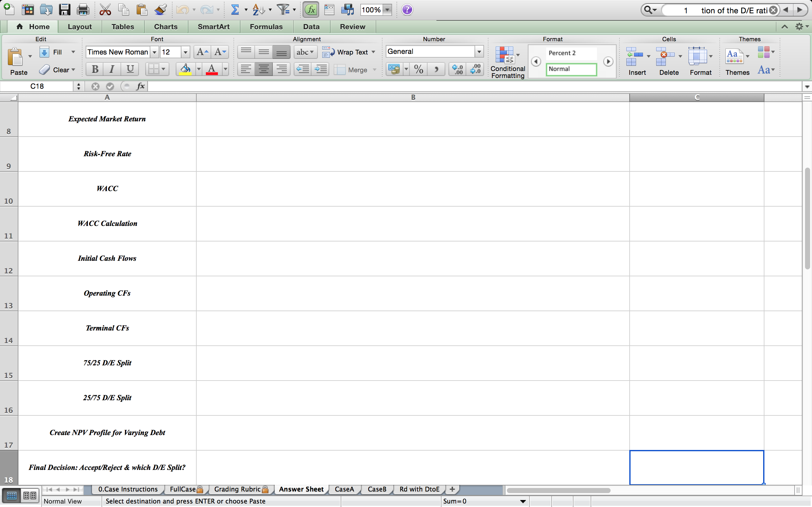Choose a font color from the red swatch
Viewport: 812px width, 507px height.
212,69
